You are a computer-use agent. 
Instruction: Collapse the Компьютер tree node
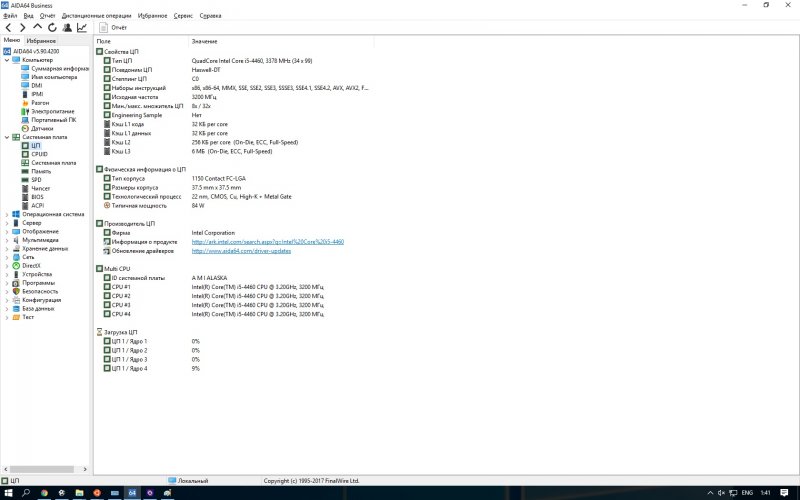pos(6,60)
